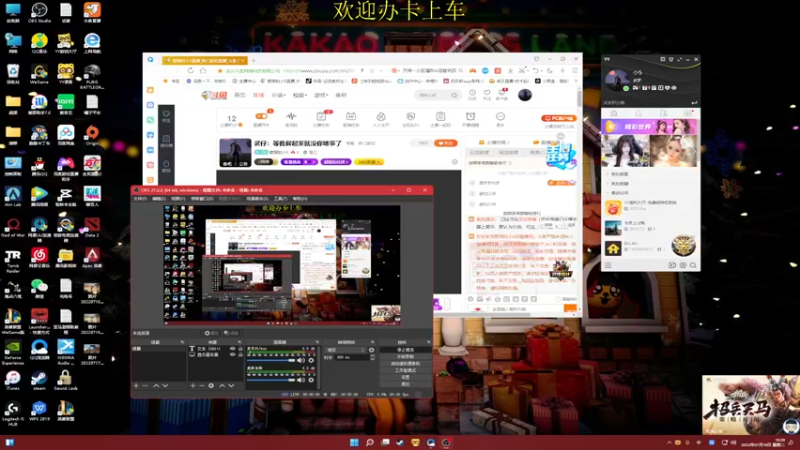Open WPS 2019 desktop shortcut

coord(39,411)
